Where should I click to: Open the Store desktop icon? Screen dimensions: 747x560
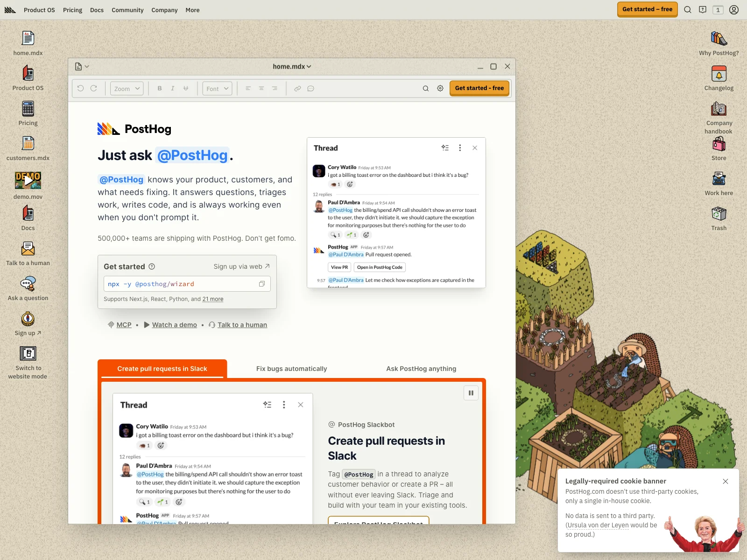(719, 148)
